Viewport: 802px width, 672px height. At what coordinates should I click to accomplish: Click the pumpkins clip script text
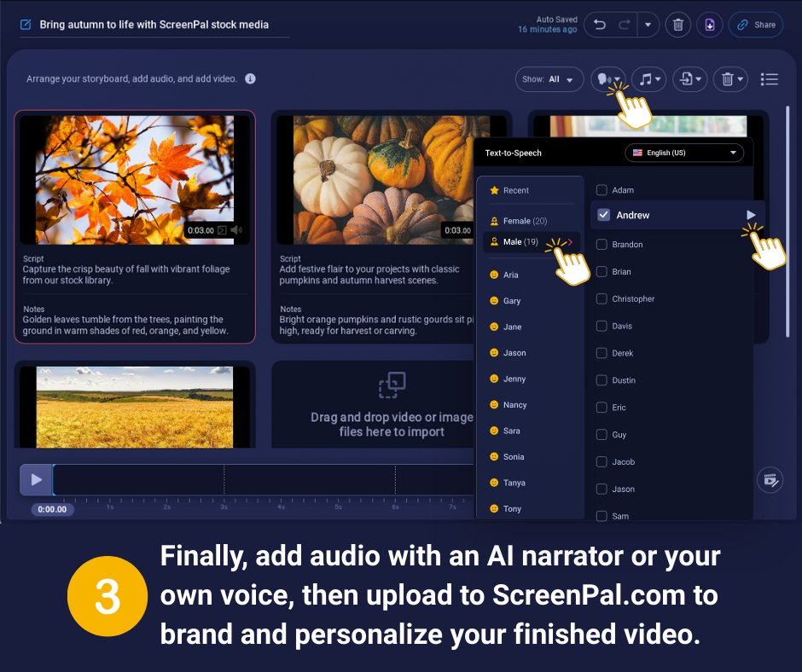369,275
